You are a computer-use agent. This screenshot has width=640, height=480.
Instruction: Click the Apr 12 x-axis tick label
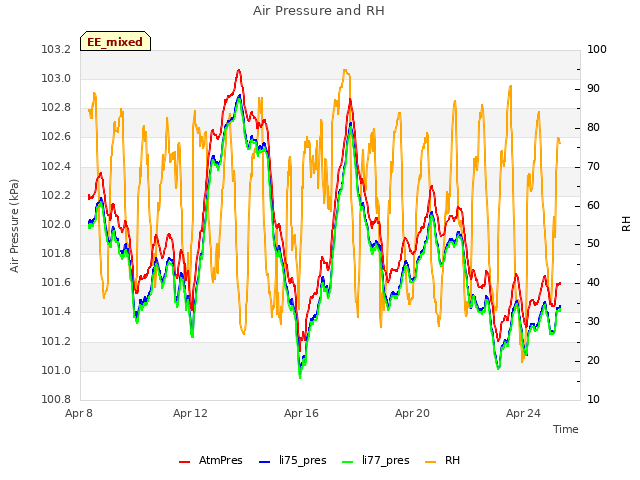point(190,413)
